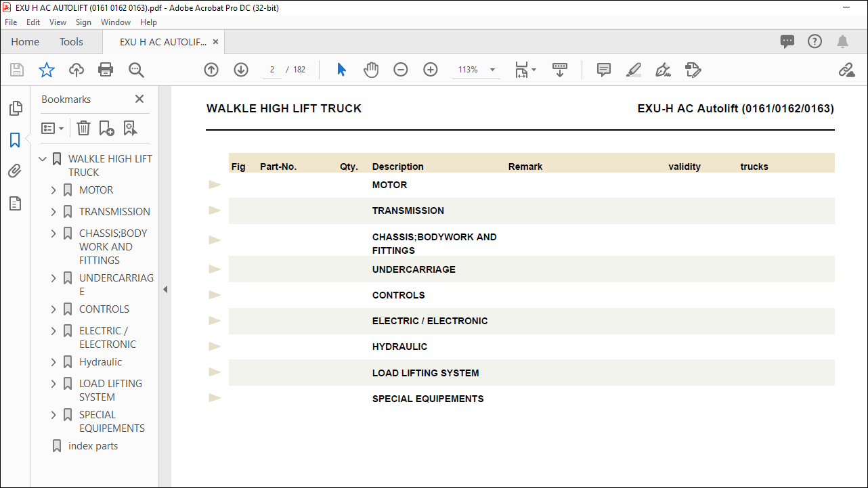868x488 pixels.
Task: Open the Edit menu
Action: [x=33, y=22]
